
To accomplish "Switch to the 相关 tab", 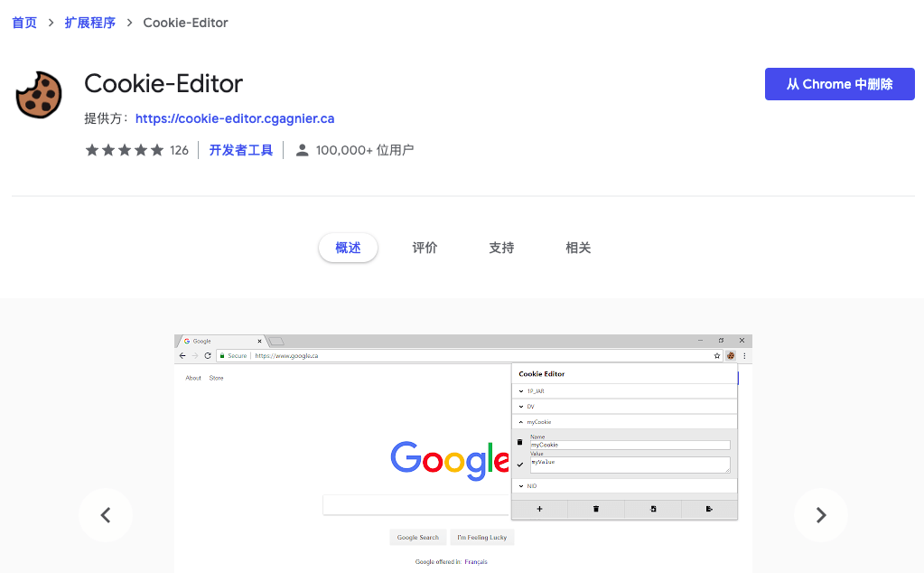I will 578,248.
